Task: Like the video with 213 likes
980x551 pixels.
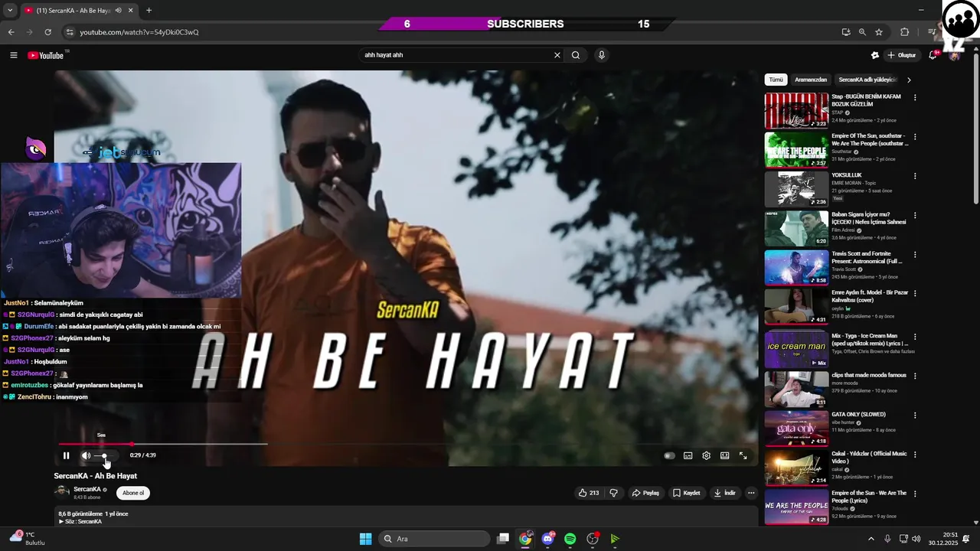Action: (589, 493)
